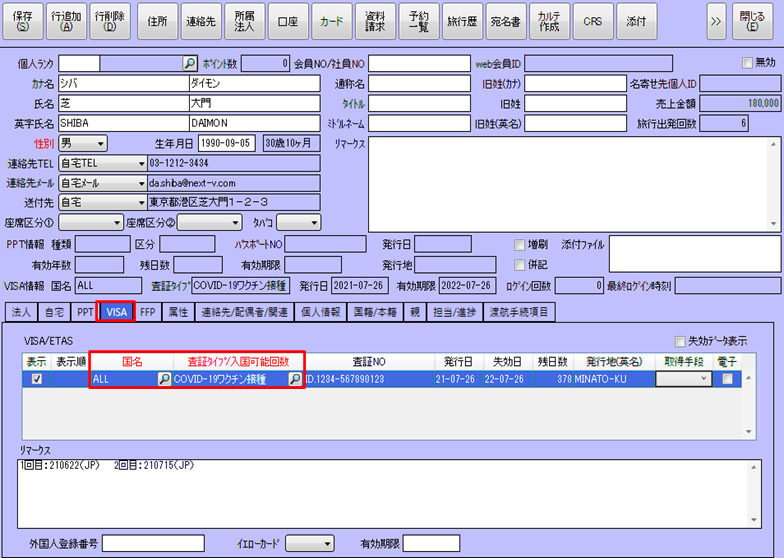Open the 国名 ALL lookup magnifier
This screenshot has height=558, width=784.
pos(164,379)
